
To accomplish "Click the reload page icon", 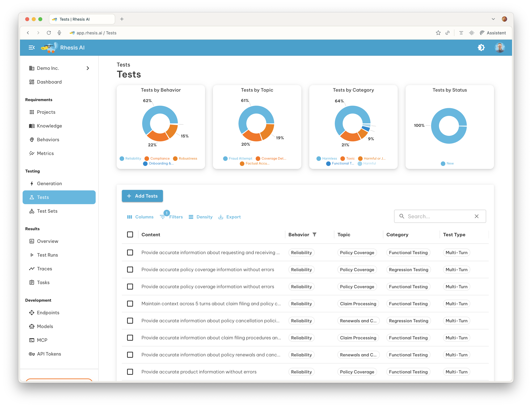I will (49, 33).
